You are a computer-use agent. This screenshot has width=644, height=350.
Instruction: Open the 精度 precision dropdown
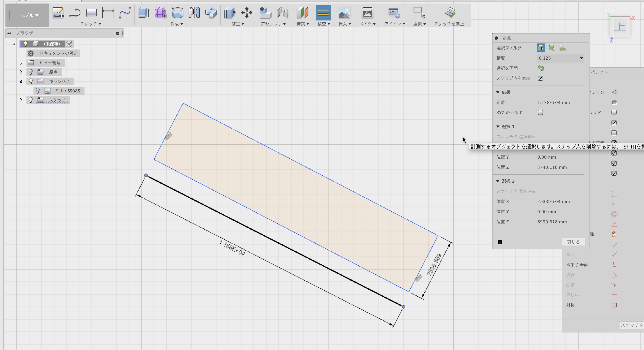click(x=560, y=58)
